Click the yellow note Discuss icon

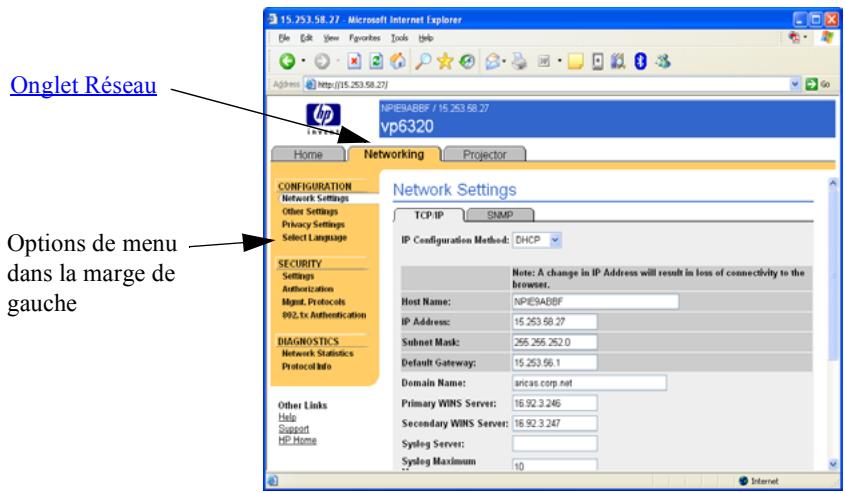click(576, 62)
